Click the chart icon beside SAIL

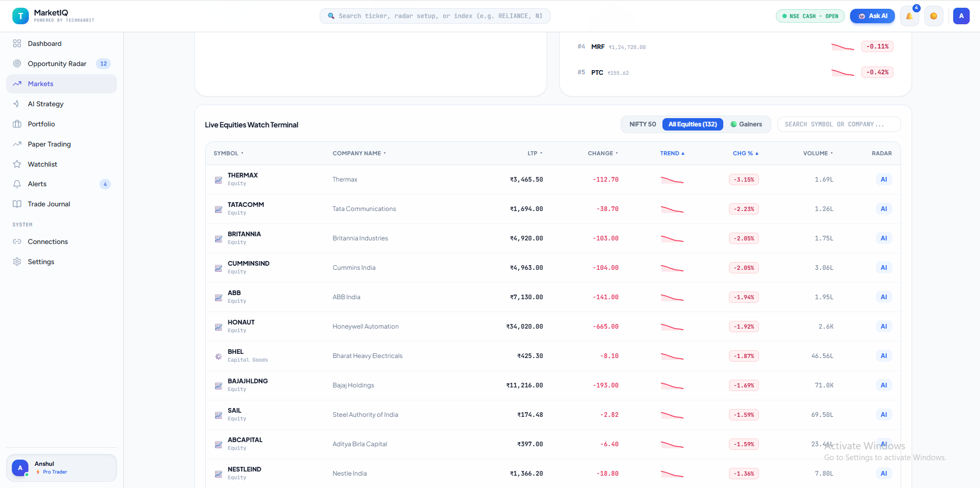tap(219, 415)
